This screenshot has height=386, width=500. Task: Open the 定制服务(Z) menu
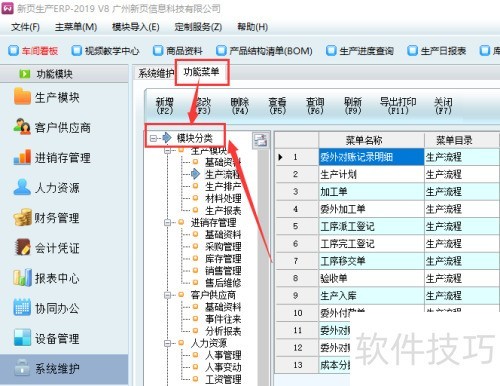click(198, 27)
